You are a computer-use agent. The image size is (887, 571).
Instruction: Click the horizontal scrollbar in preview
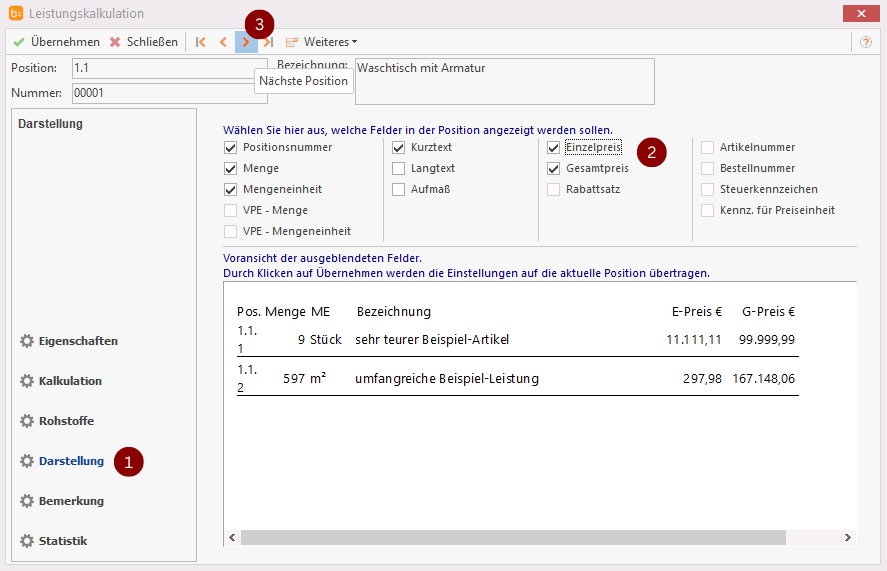click(x=512, y=538)
